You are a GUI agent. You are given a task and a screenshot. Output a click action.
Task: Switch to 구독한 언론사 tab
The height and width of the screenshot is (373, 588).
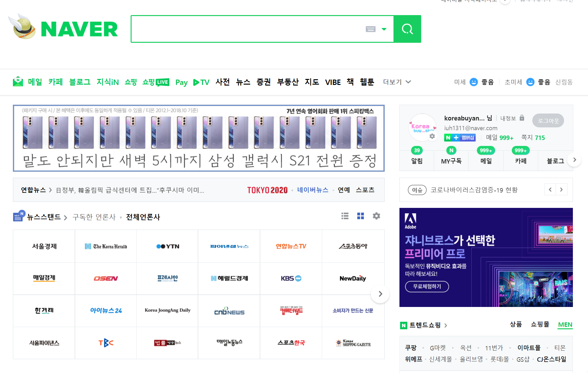point(94,217)
